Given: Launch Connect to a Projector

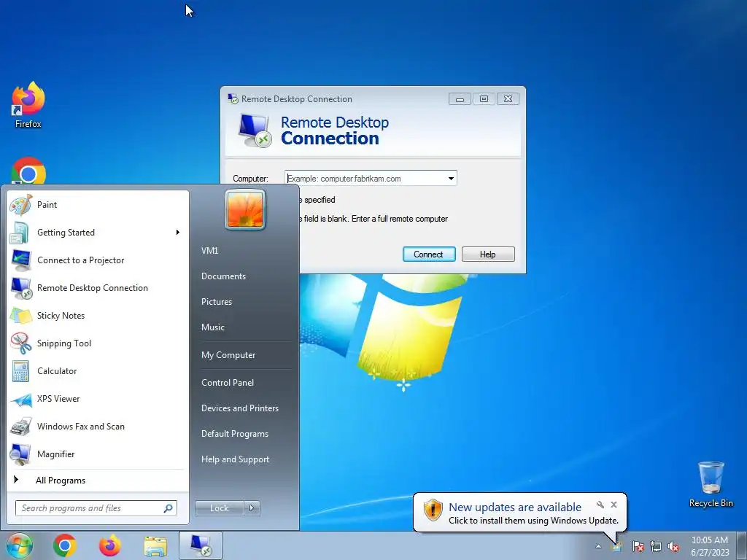Looking at the screenshot, I should click(x=97, y=260).
